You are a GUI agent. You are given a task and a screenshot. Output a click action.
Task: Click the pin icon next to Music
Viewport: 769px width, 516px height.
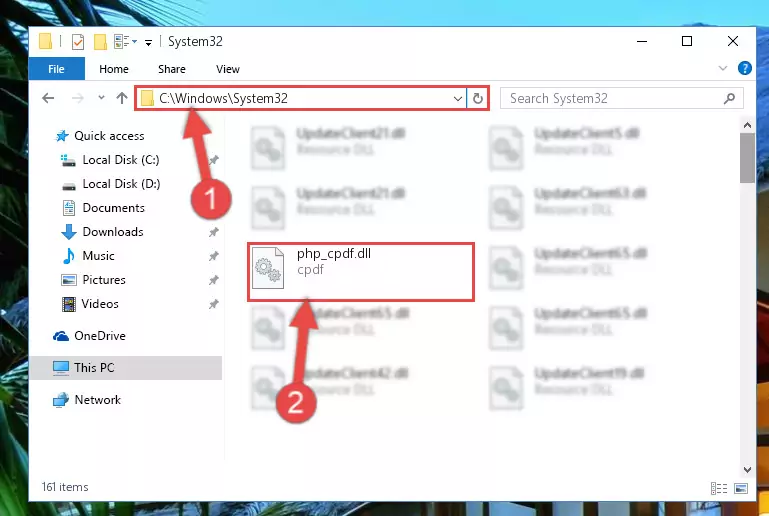click(x=213, y=257)
